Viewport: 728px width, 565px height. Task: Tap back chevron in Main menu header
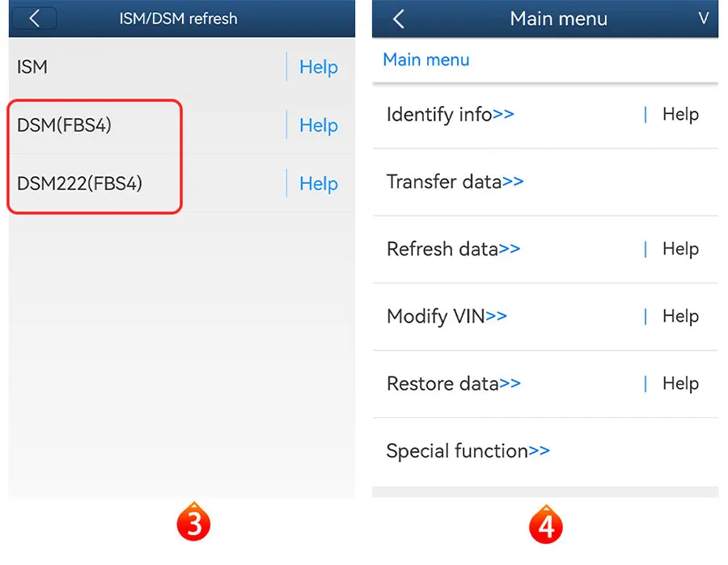[x=398, y=19]
